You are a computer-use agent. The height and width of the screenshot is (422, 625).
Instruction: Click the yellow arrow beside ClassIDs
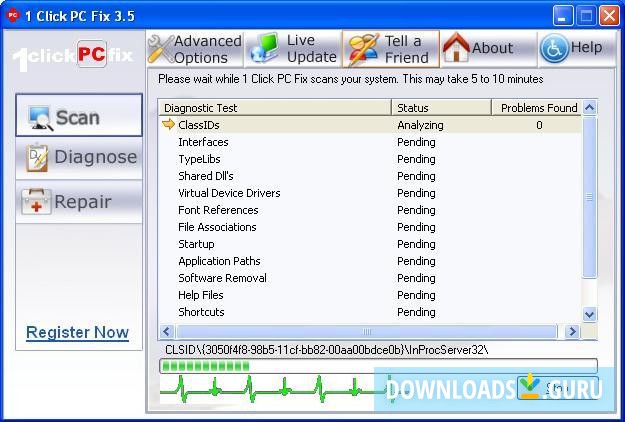coord(169,124)
